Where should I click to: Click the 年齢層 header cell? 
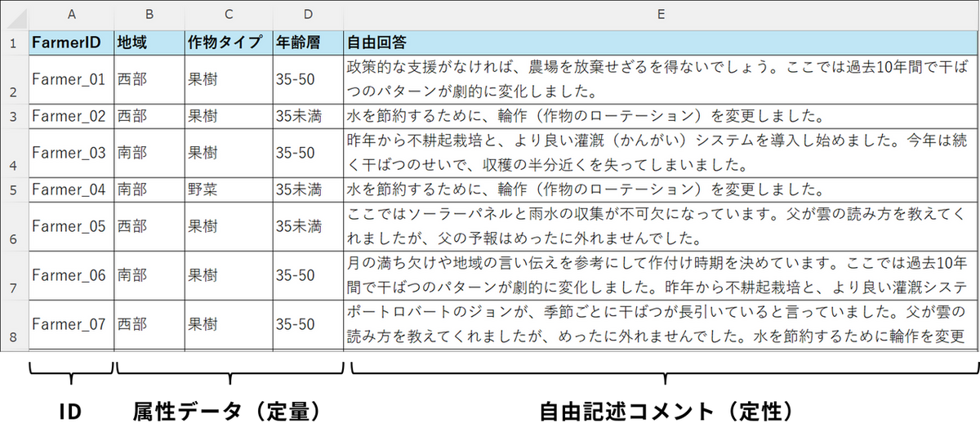tap(308, 42)
